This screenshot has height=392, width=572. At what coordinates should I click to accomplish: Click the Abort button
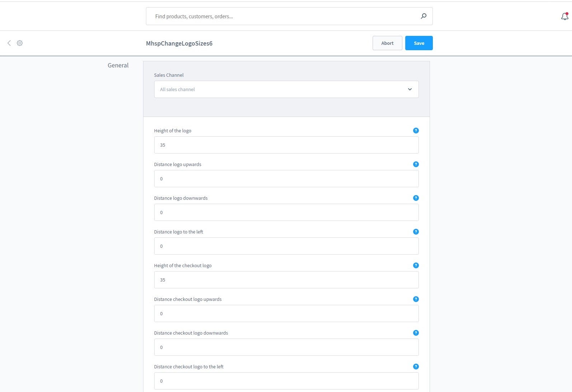point(387,43)
